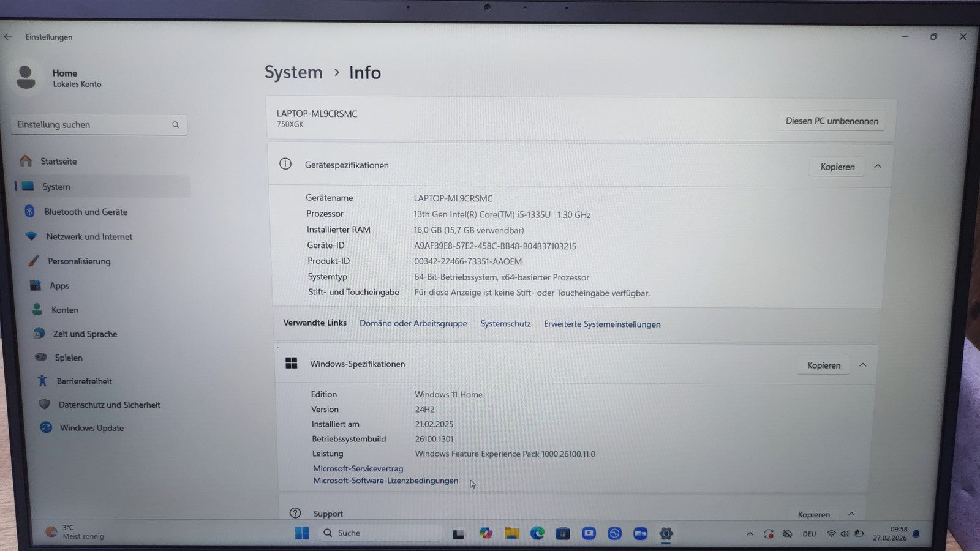Viewport: 980px width, 551px height.
Task: Open the Windows Start menu
Action: point(302,533)
